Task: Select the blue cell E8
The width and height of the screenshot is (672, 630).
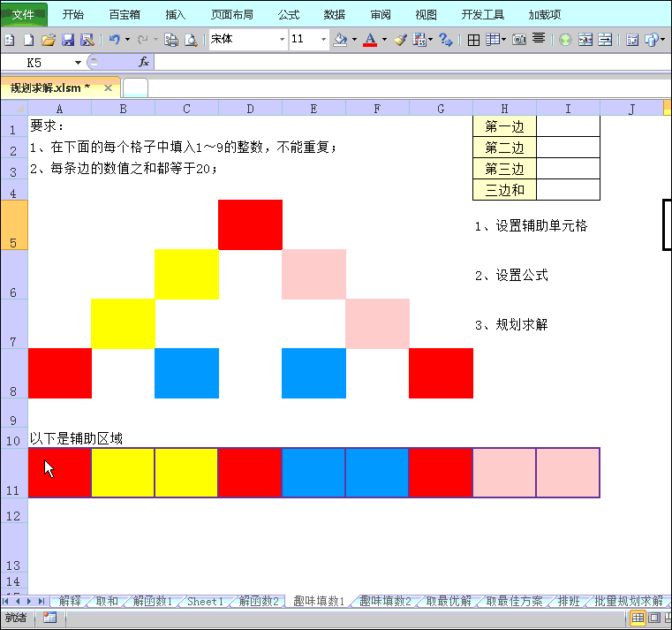Action: coord(313,373)
